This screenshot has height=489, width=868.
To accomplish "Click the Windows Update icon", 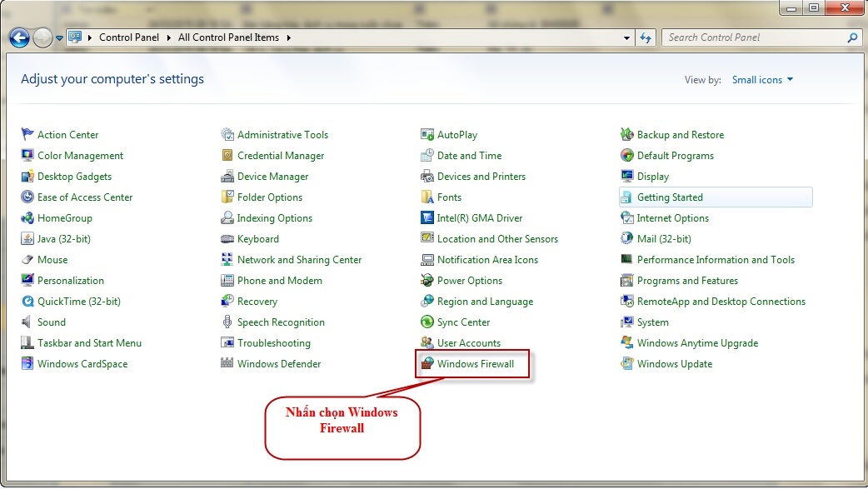I will click(626, 363).
